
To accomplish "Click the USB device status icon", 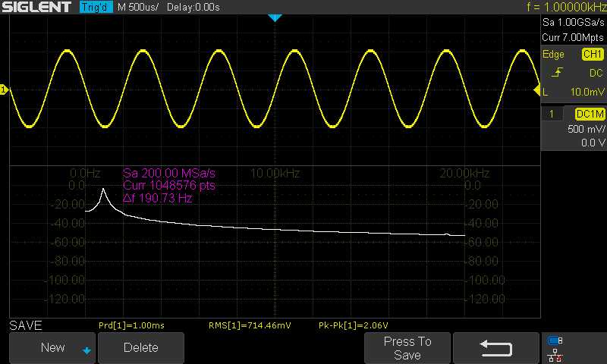I will [555, 340].
